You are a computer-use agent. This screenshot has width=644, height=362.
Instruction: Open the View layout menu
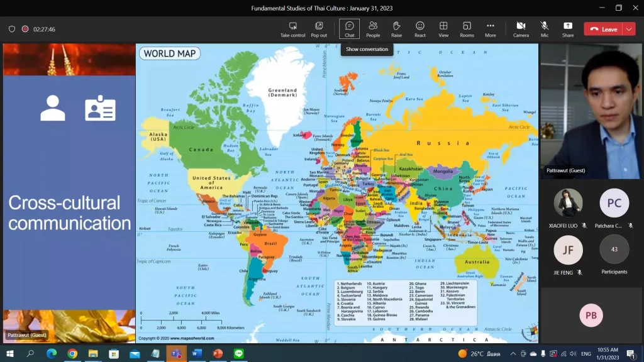[x=443, y=28]
